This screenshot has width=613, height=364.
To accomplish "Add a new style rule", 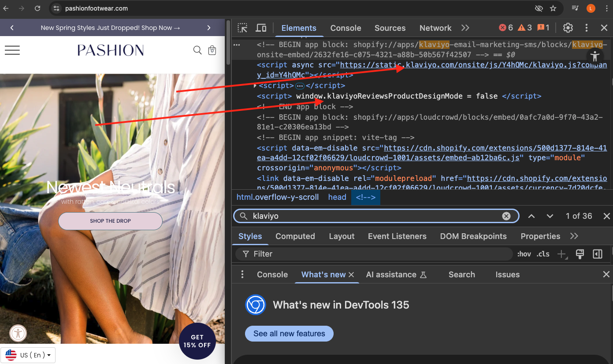I will pyautogui.click(x=562, y=254).
